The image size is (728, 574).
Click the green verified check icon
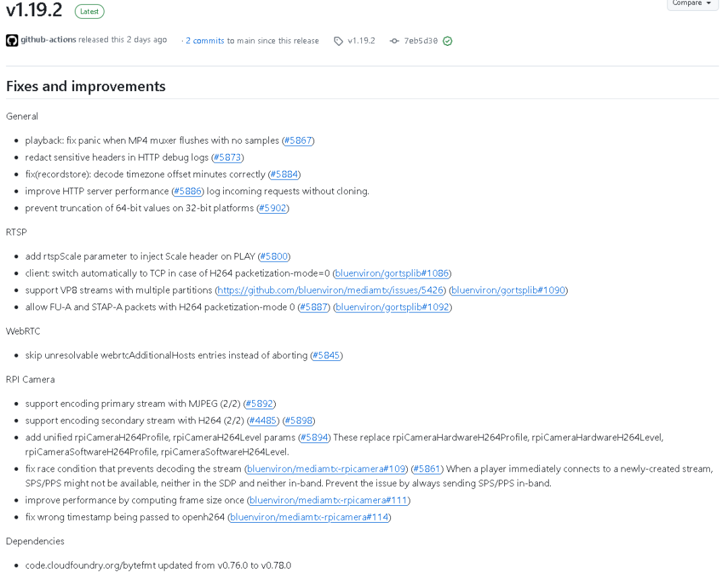(448, 41)
